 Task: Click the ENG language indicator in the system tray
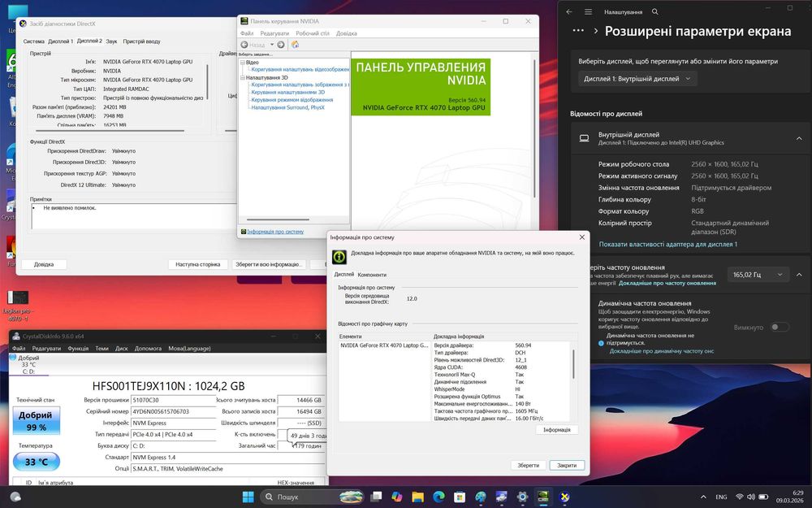(x=721, y=497)
